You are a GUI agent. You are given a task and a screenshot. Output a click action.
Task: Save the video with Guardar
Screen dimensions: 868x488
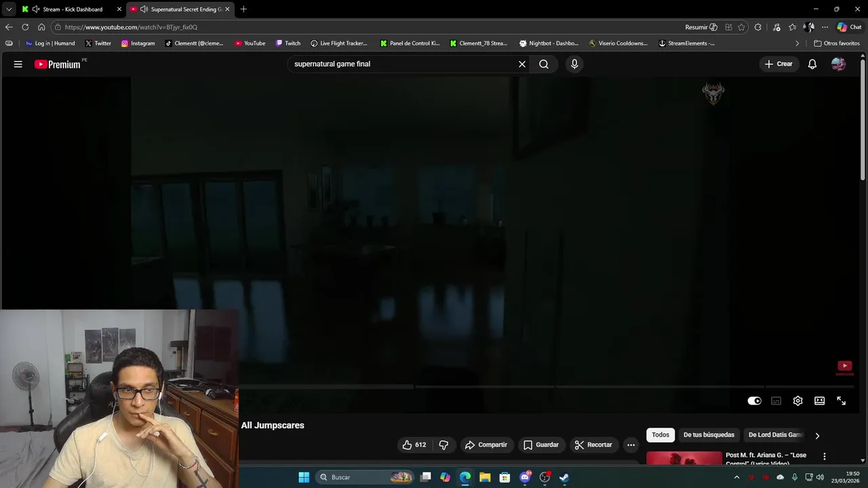[x=541, y=445]
